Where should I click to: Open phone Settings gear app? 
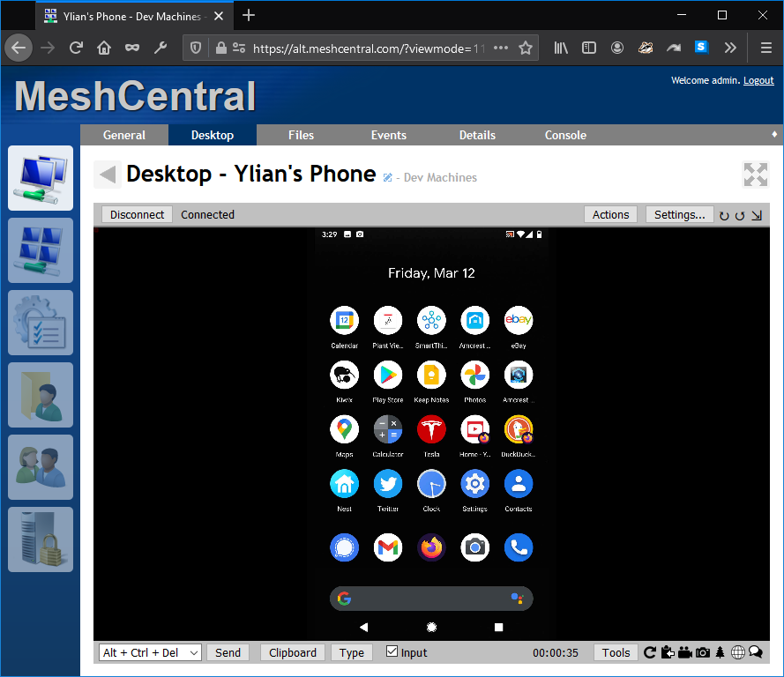coord(475,484)
